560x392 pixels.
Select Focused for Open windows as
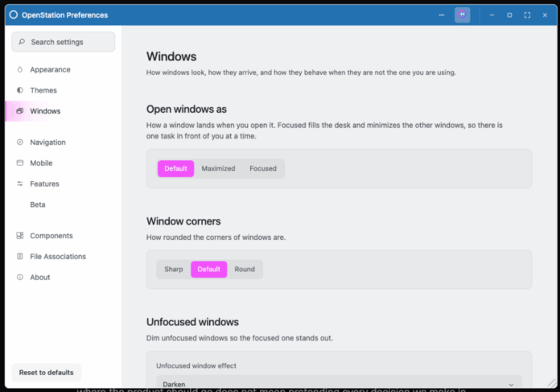(x=263, y=168)
